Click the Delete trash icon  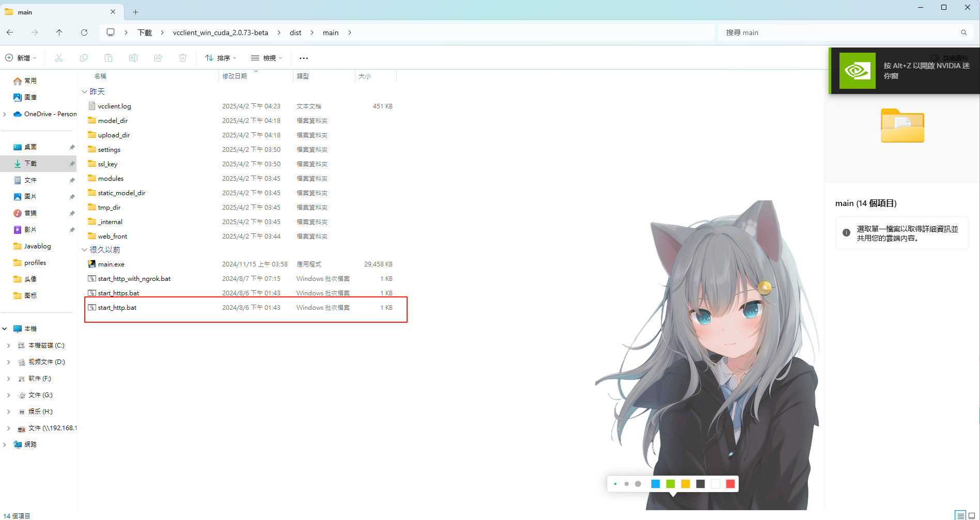[x=183, y=58]
